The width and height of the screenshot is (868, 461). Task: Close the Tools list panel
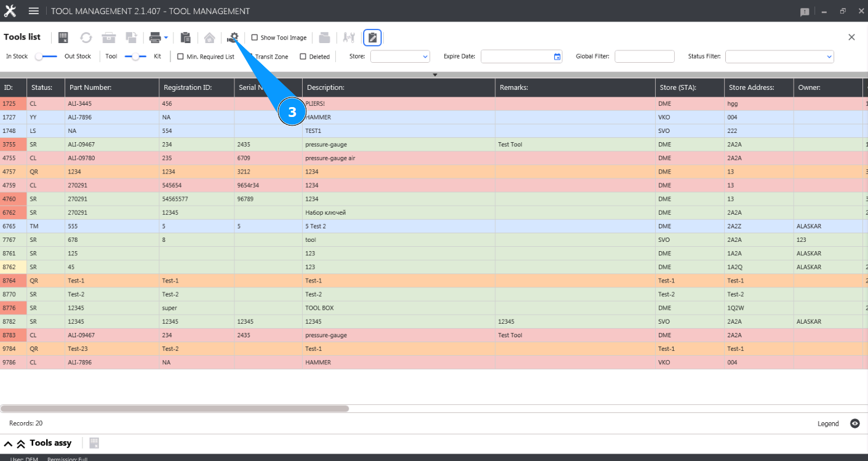point(852,37)
